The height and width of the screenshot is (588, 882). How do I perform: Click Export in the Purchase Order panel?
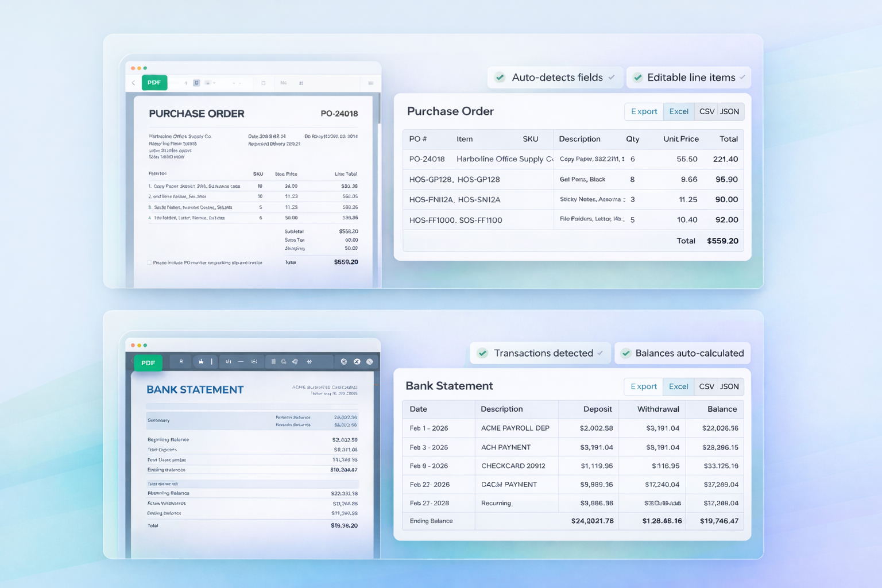click(x=643, y=111)
